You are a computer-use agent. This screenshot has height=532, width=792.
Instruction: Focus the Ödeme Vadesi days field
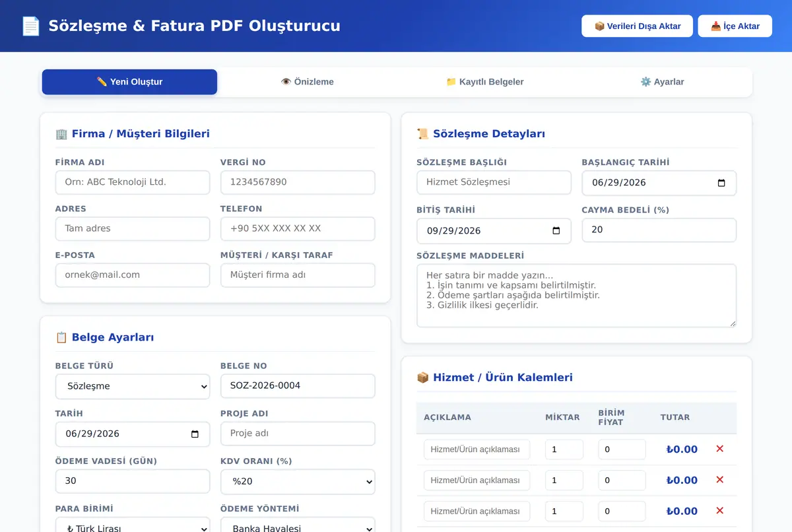tap(133, 481)
